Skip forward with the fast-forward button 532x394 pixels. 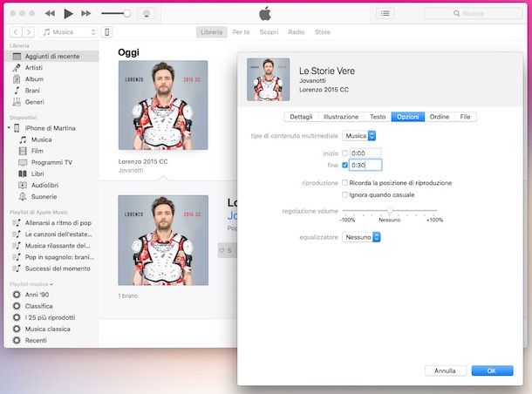click(x=86, y=14)
